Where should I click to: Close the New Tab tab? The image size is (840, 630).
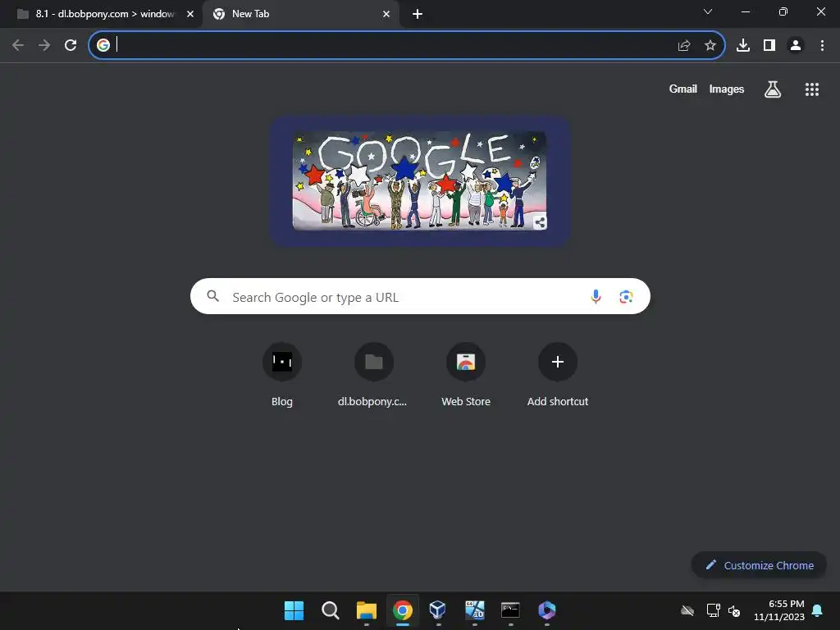tap(386, 14)
